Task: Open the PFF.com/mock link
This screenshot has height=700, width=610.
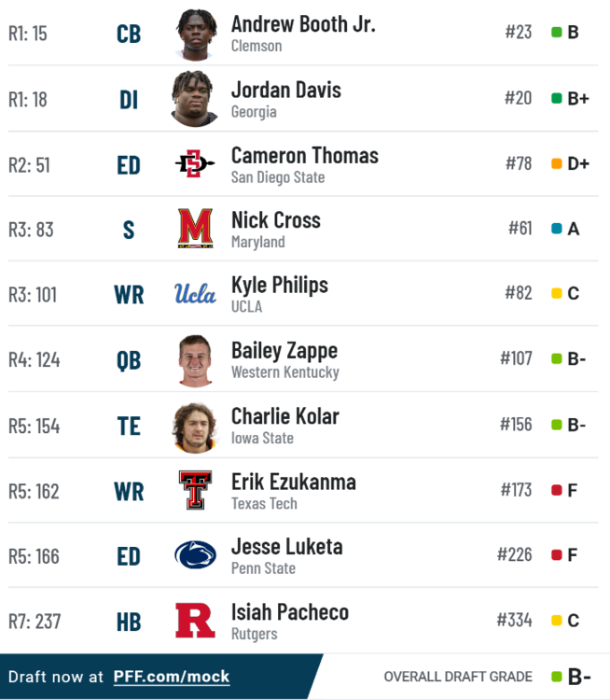Action: (172, 677)
